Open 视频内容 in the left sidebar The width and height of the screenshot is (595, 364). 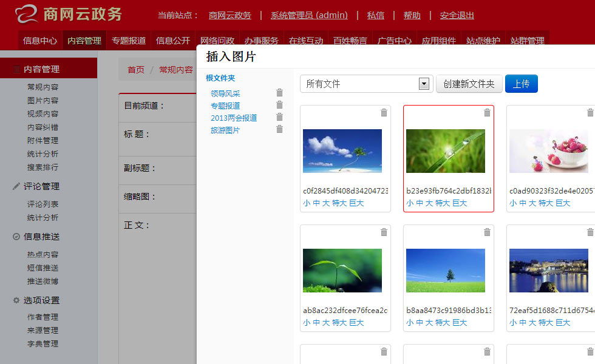pos(43,114)
